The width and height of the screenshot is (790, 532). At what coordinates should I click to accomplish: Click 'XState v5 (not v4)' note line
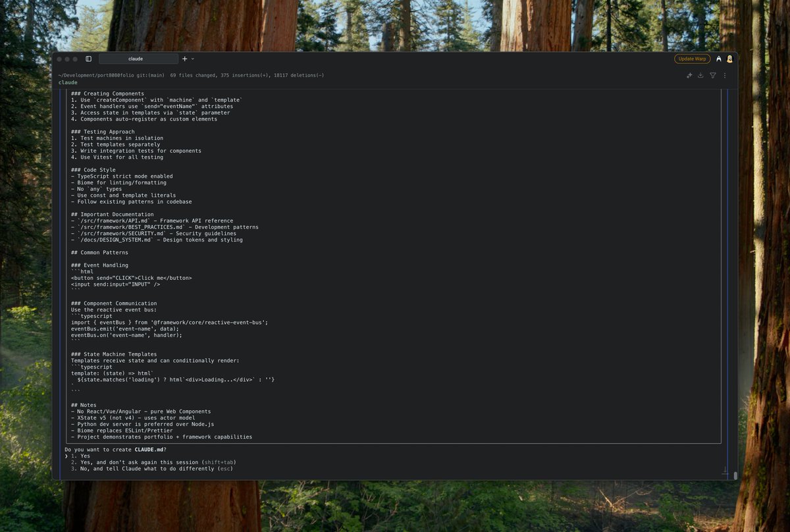(134, 418)
